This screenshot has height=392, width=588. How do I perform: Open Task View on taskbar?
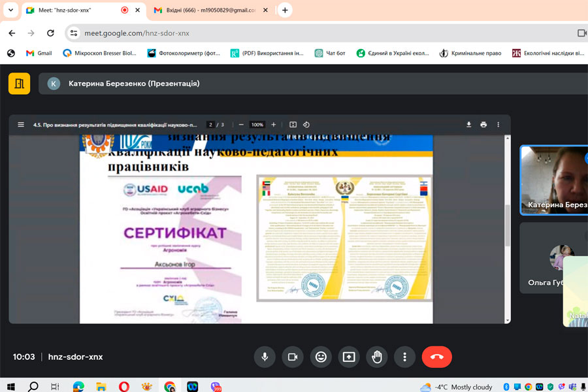pyautogui.click(x=55, y=386)
